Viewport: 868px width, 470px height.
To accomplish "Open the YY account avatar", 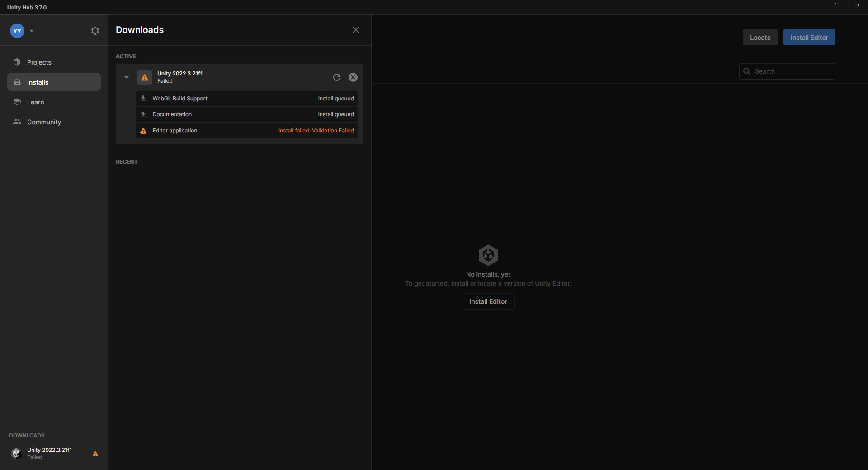I will click(x=17, y=31).
